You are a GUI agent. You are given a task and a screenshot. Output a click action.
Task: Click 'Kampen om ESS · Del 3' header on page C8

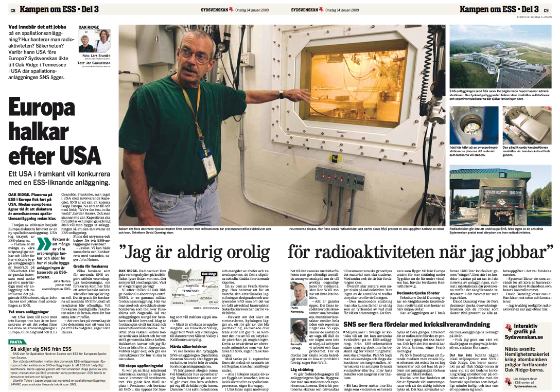tap(59, 9)
